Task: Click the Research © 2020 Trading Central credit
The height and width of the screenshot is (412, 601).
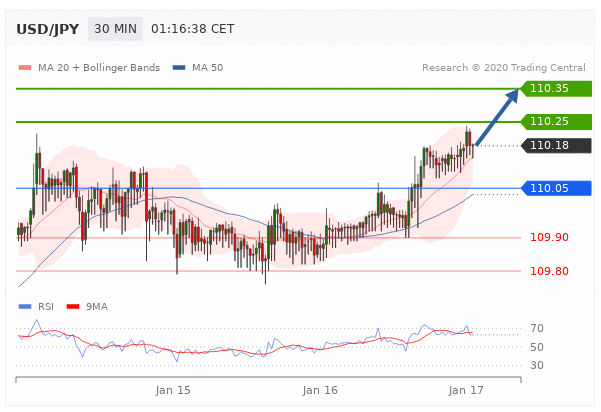Action: point(504,68)
